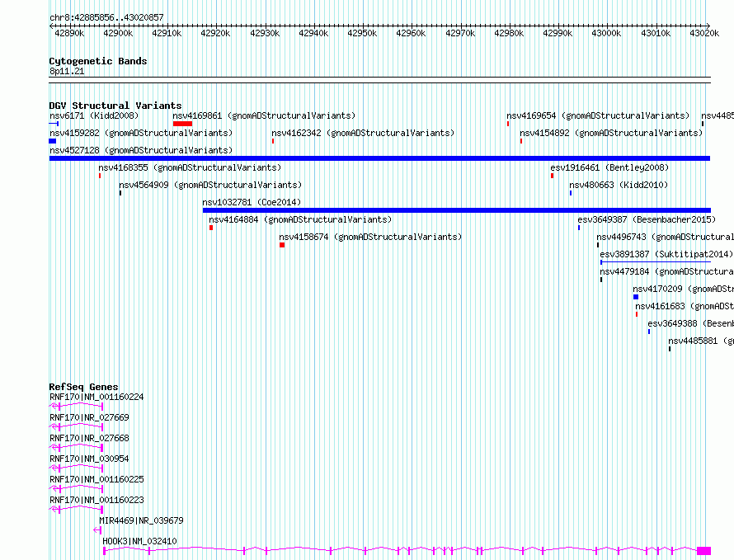Click the 43000k ruler tick label

coord(606,33)
